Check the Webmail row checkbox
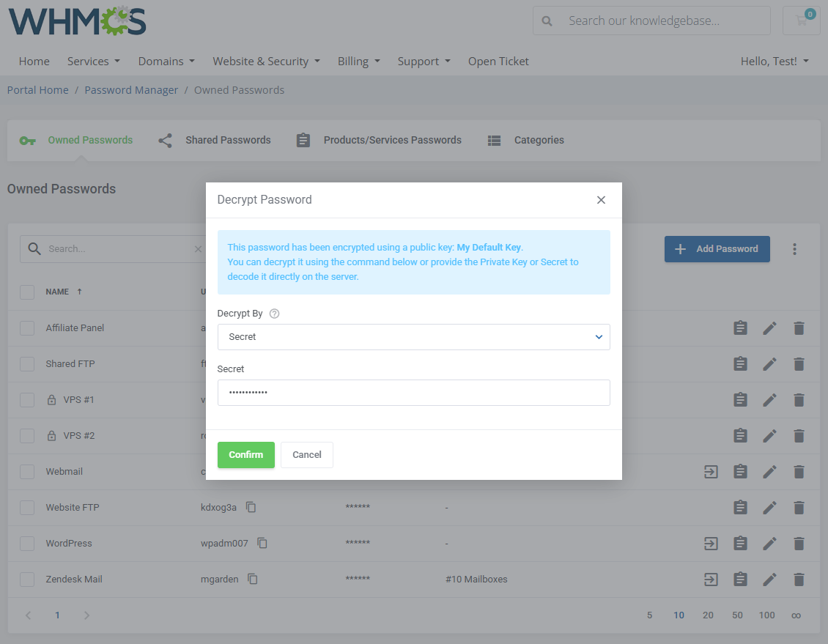Image resolution: width=828 pixels, height=644 pixels. (27, 472)
